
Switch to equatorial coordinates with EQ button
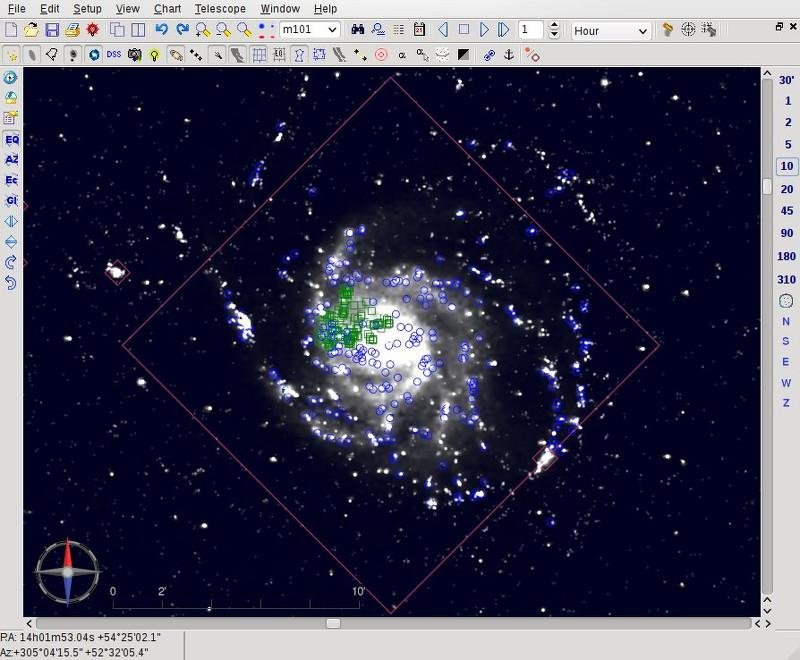click(9, 140)
